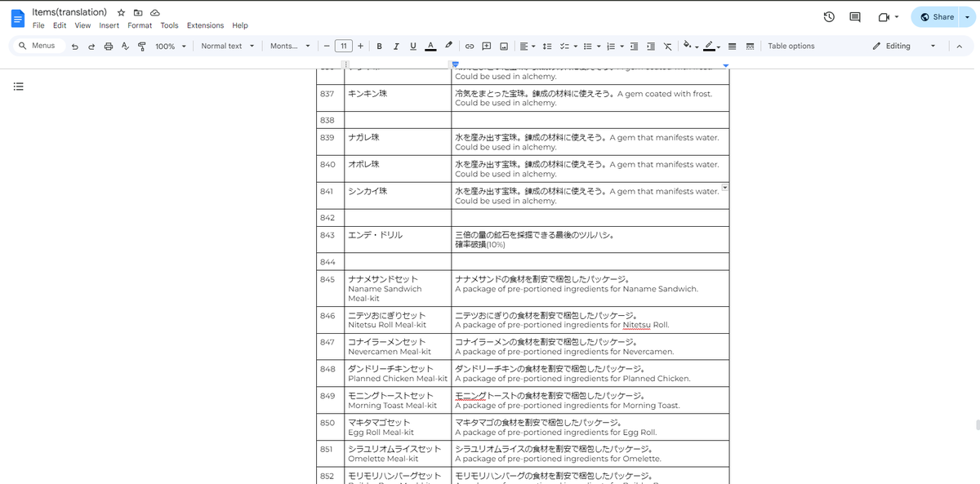Open print dialog via the printer icon
Image resolution: width=980 pixels, height=484 pixels.
tap(108, 46)
